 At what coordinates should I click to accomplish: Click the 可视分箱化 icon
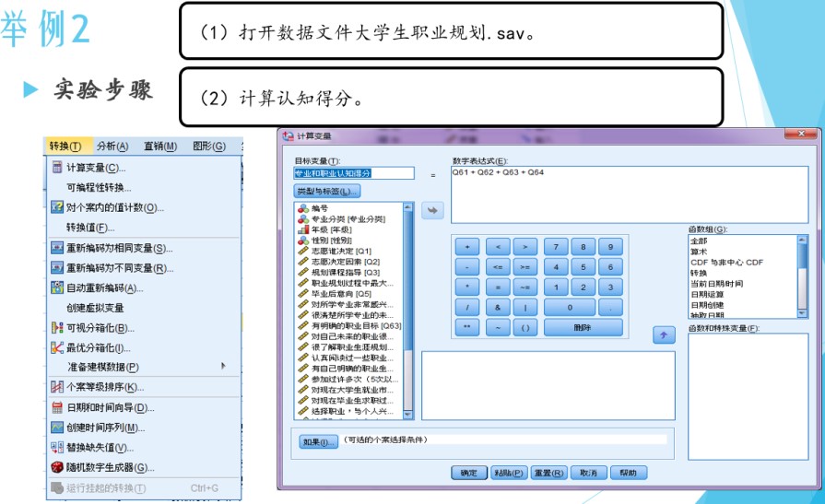[56, 328]
